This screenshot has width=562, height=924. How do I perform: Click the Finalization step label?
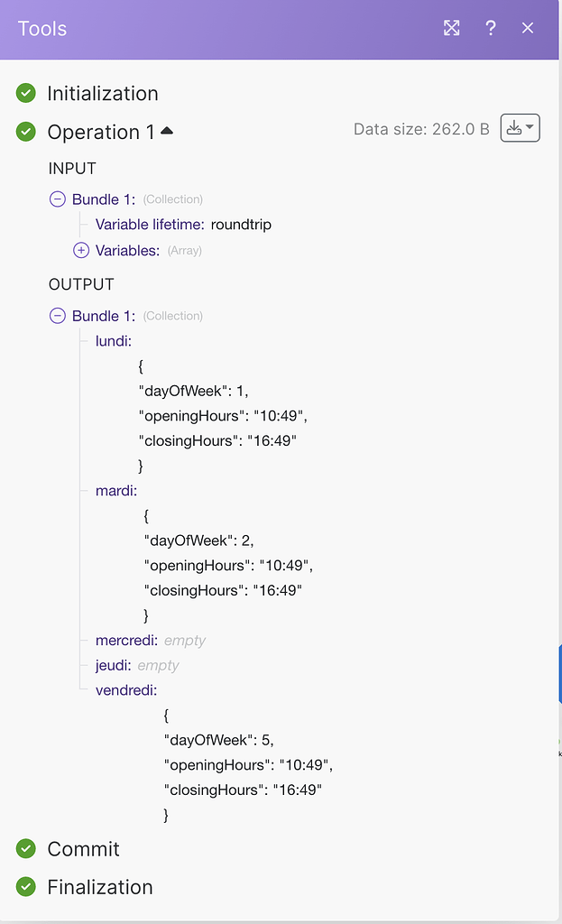click(100, 887)
